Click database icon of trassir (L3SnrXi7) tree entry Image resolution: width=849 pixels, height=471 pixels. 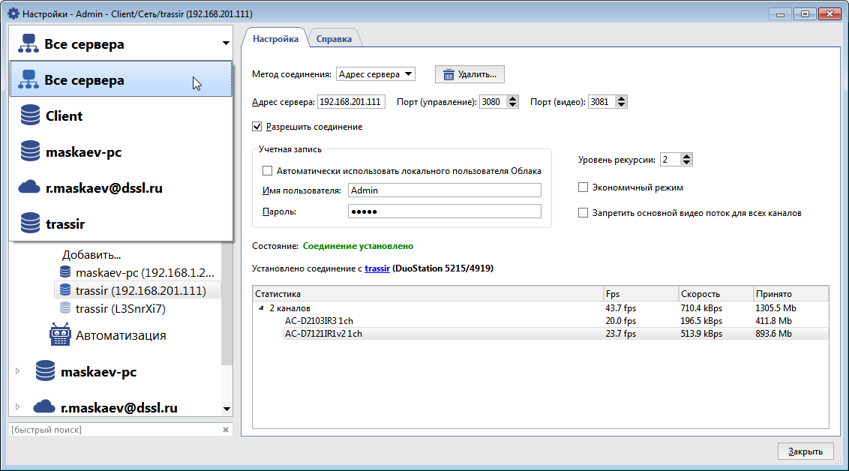pos(66,309)
